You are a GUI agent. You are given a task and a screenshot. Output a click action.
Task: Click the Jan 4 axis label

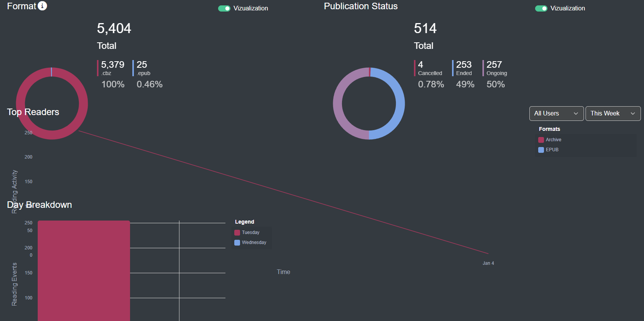[488, 263]
